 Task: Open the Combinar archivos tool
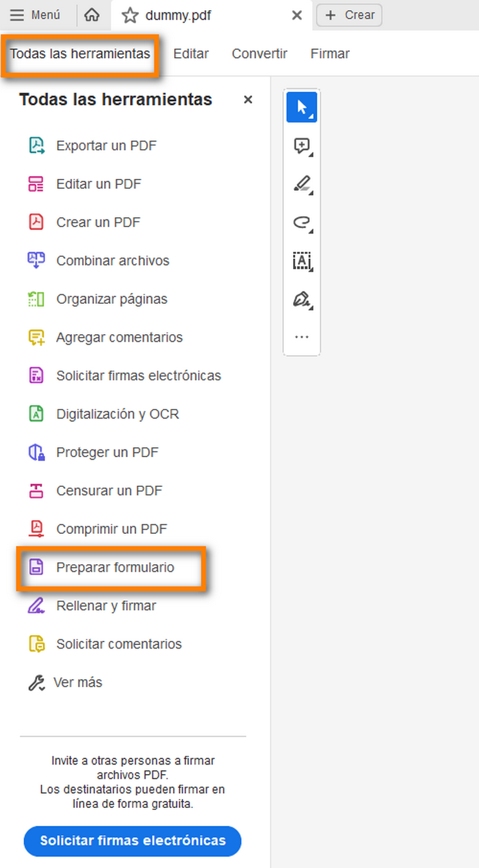(112, 260)
